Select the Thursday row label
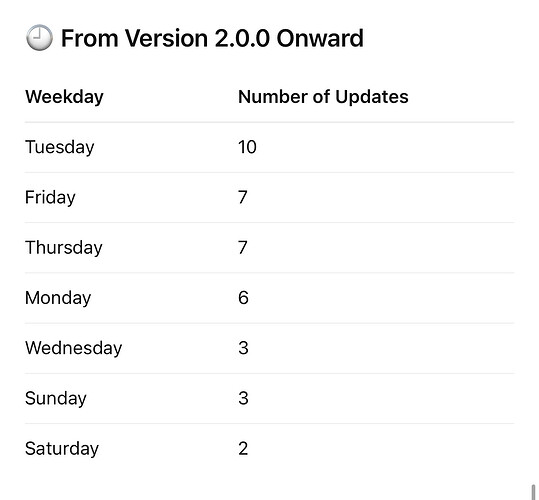 [64, 248]
